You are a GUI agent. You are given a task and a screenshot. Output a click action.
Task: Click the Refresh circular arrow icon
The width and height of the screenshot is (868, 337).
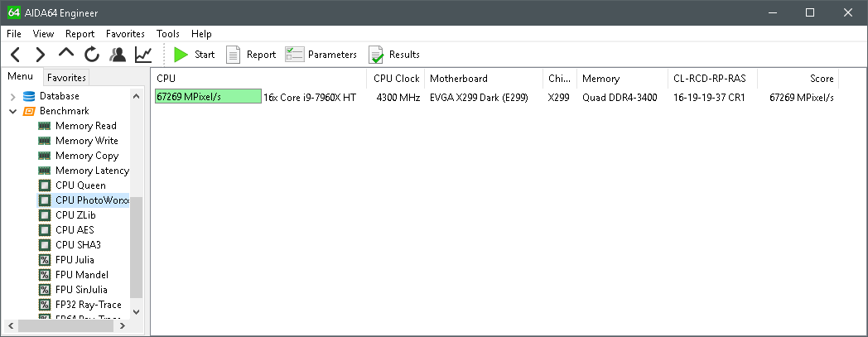[x=92, y=54]
